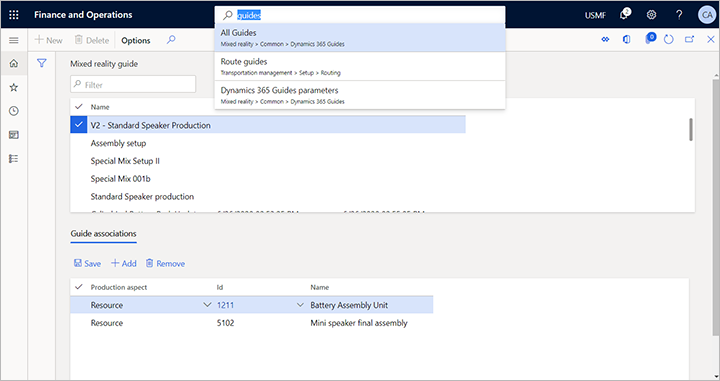This screenshot has height=381, width=720.
Task: Open Favorites star in sidebar
Action: [14, 87]
